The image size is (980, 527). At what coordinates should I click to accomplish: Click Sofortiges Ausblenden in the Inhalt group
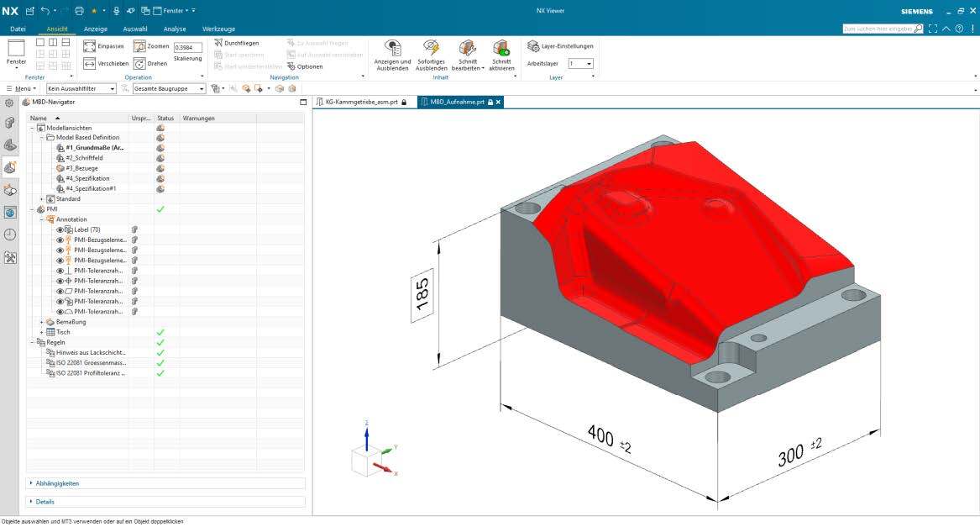[x=431, y=52]
